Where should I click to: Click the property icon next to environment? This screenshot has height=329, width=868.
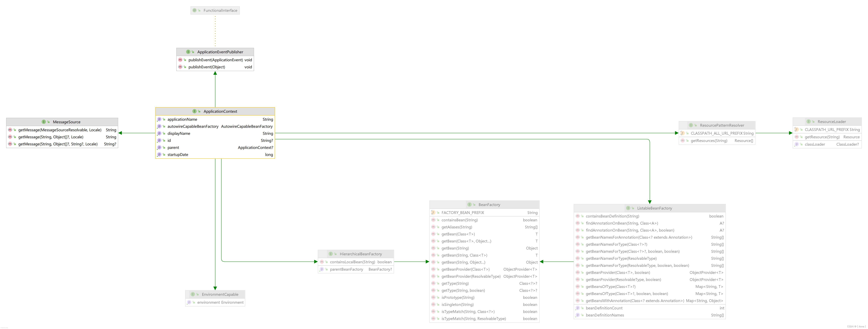point(189,302)
